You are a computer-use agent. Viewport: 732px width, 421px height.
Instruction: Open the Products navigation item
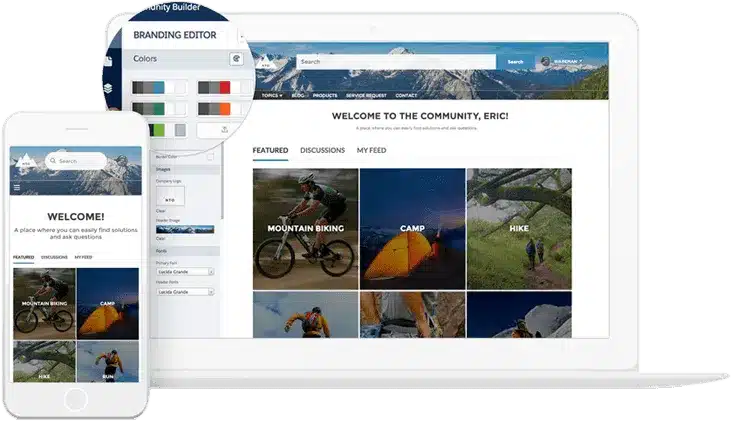click(325, 95)
